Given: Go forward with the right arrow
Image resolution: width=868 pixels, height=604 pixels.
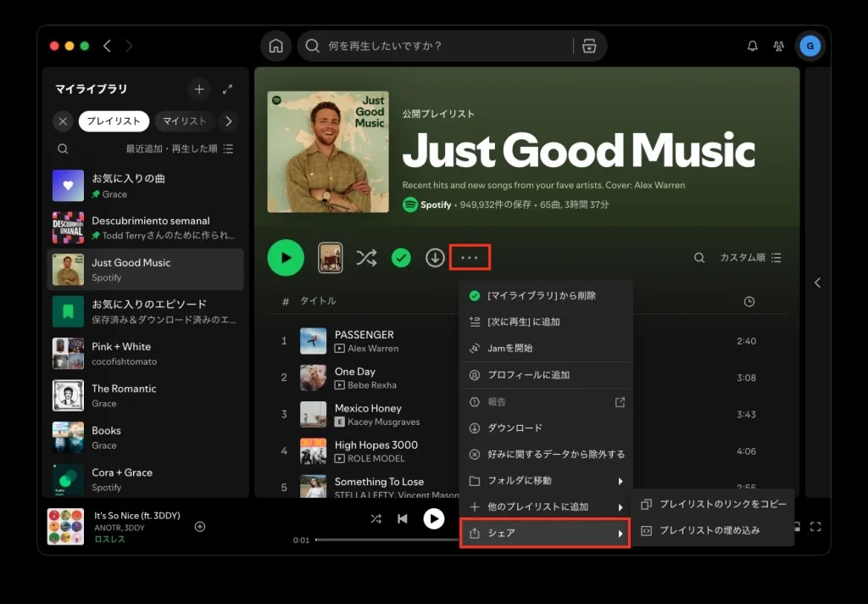Looking at the screenshot, I should (x=129, y=46).
